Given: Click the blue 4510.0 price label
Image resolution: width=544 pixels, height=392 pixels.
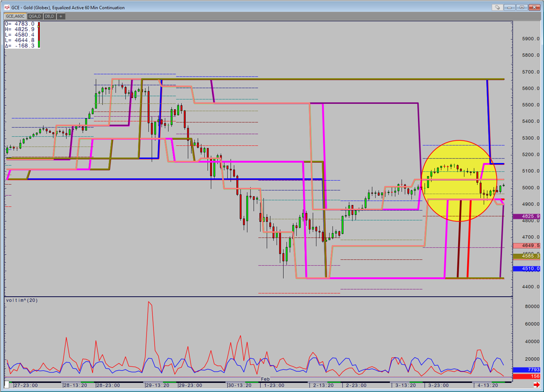Looking at the screenshot, I should point(527,269).
